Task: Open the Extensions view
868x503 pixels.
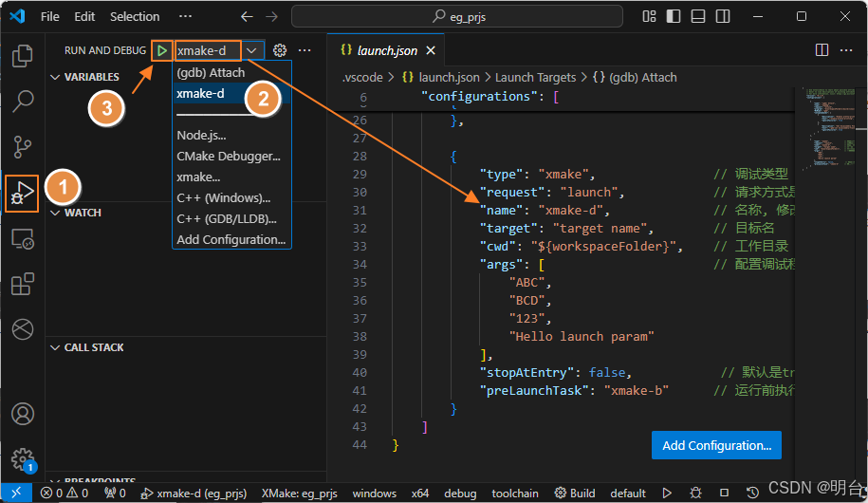Action: (x=22, y=284)
